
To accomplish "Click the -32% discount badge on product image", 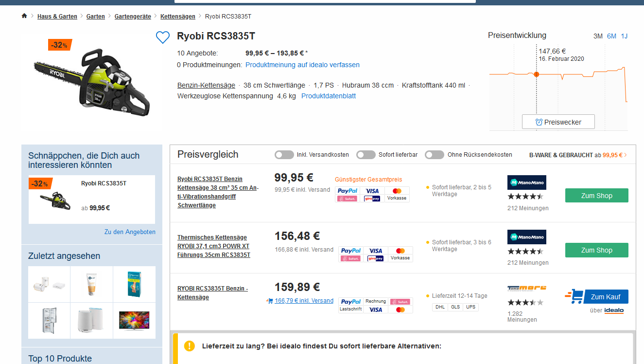I will [60, 45].
